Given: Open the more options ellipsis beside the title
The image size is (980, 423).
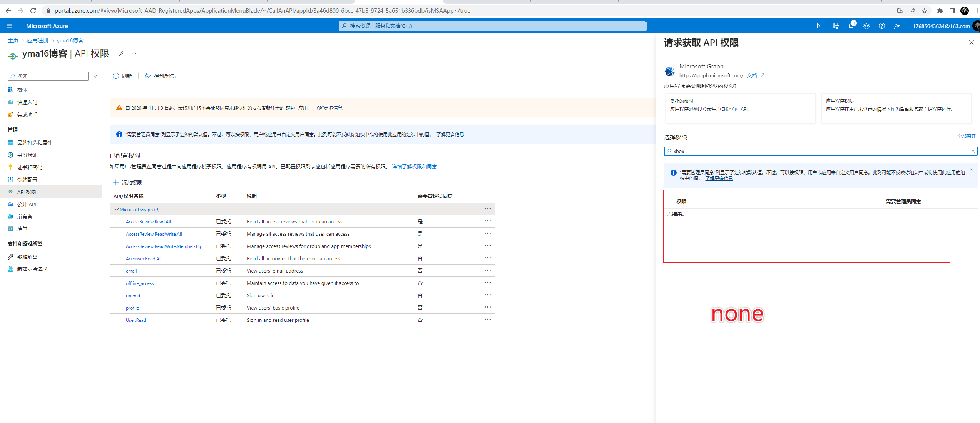Looking at the screenshot, I should point(134,53).
